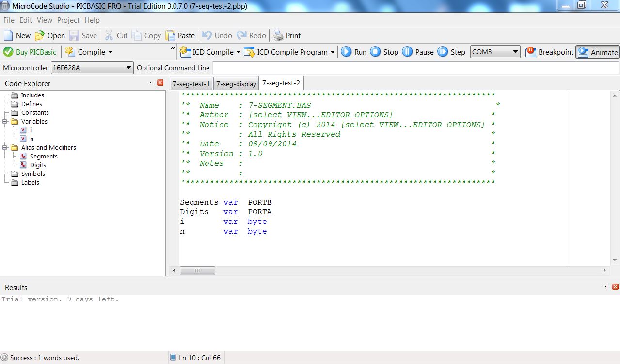Click the Print icon in toolbar

(278, 35)
